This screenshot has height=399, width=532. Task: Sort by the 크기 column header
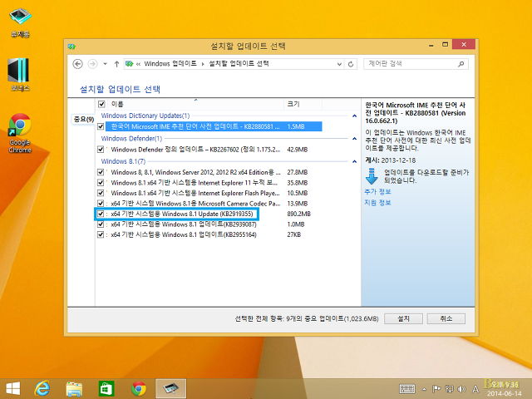[x=303, y=104]
